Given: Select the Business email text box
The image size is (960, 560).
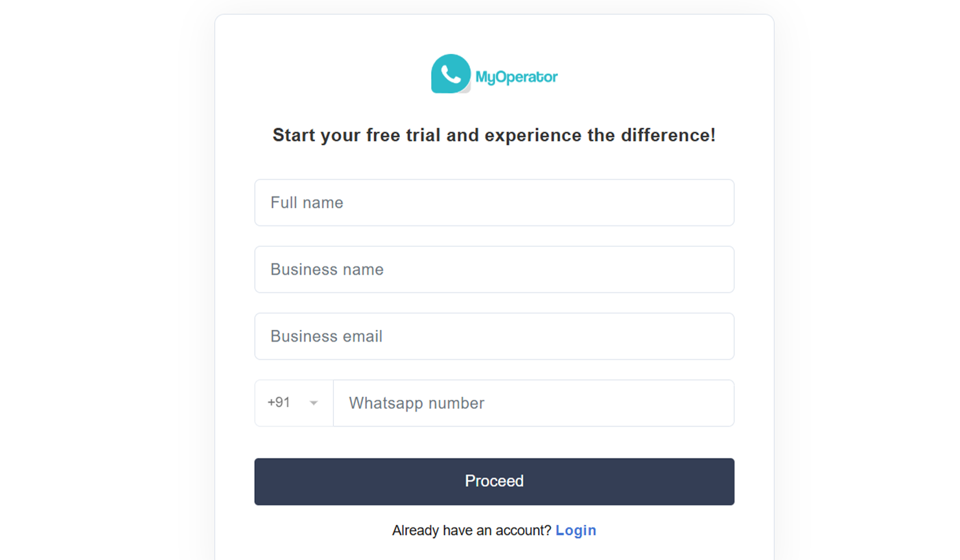Looking at the screenshot, I should click(494, 336).
